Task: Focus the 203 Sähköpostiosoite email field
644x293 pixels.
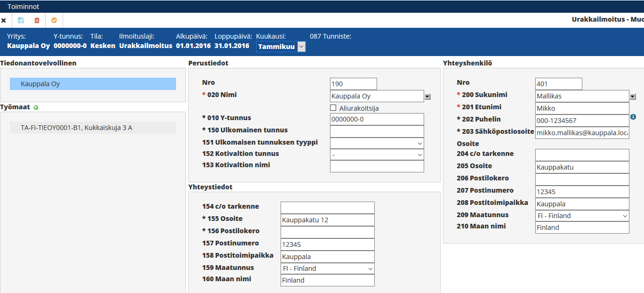Action: (582, 133)
